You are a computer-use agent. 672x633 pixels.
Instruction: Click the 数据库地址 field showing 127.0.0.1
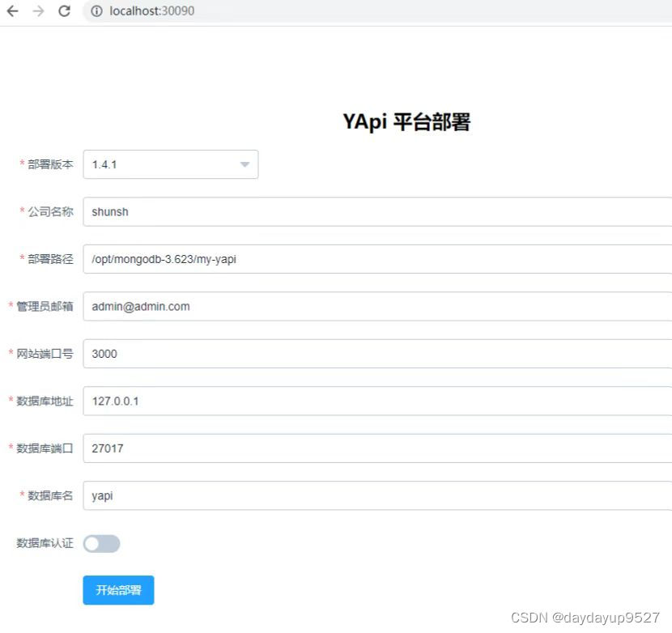(377, 401)
